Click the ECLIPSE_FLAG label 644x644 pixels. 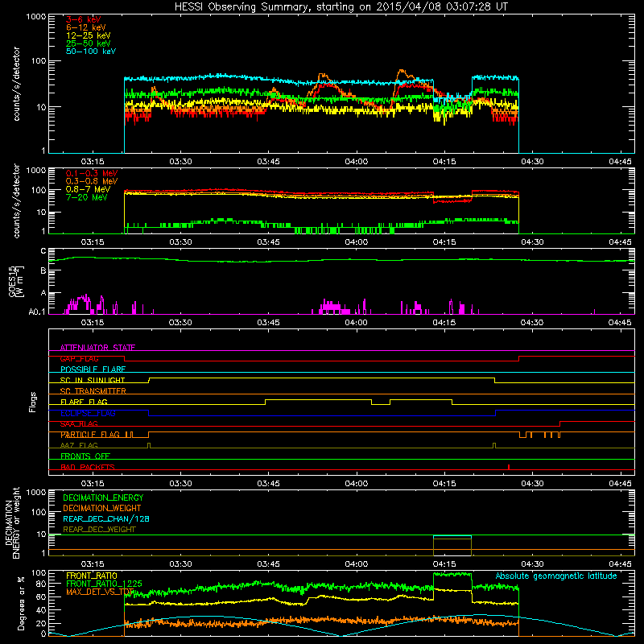tap(88, 413)
